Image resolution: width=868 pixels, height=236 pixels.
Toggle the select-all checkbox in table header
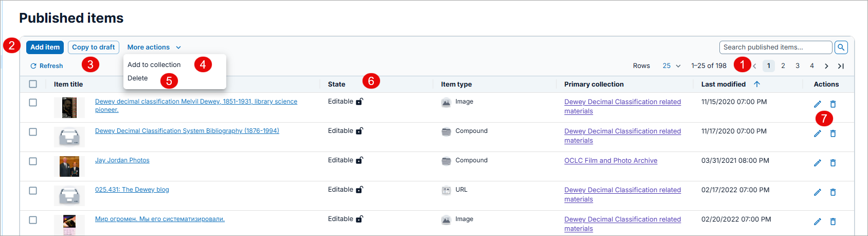33,84
